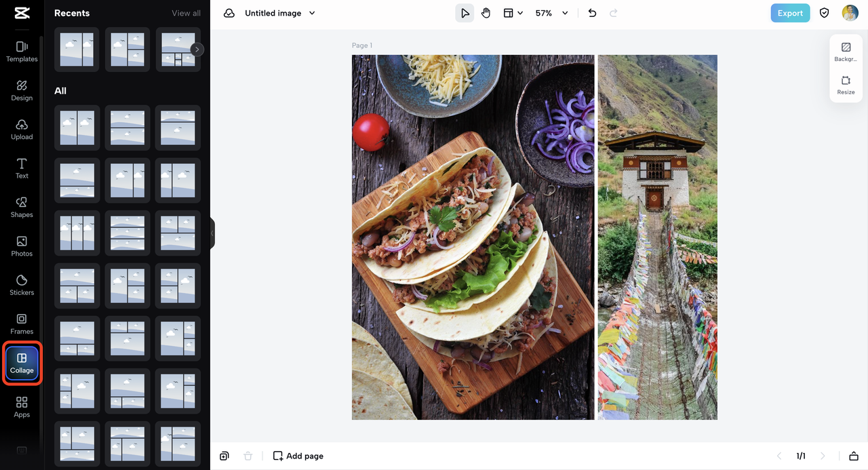Viewport: 868px width, 470px height.
Task: Open the Upload panel
Action: tap(22, 129)
